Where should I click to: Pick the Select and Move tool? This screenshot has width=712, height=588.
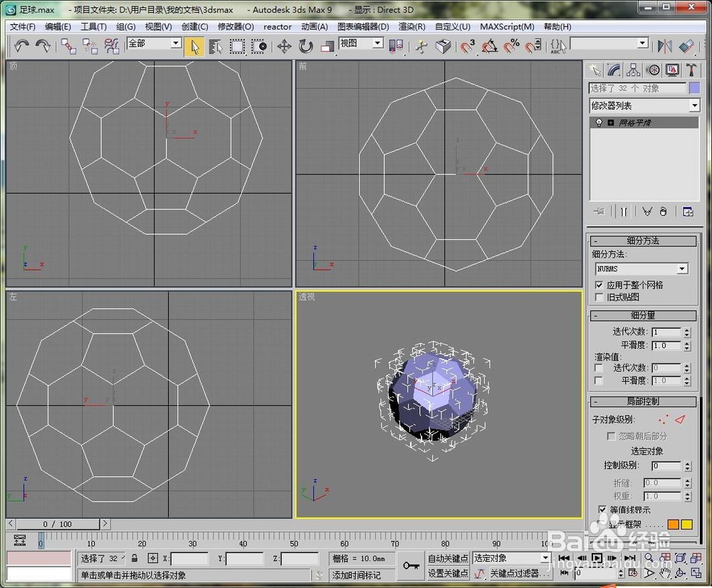pyautogui.click(x=284, y=46)
